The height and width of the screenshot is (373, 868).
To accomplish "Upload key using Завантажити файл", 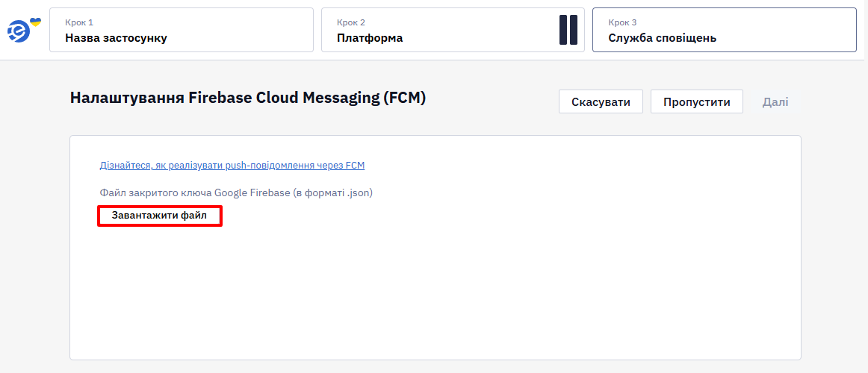I will pyautogui.click(x=159, y=216).
